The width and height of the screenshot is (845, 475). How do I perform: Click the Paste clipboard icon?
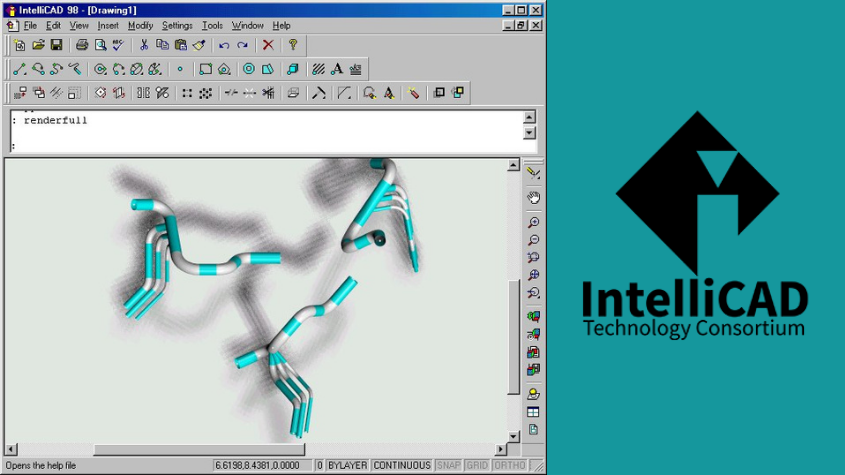181,45
